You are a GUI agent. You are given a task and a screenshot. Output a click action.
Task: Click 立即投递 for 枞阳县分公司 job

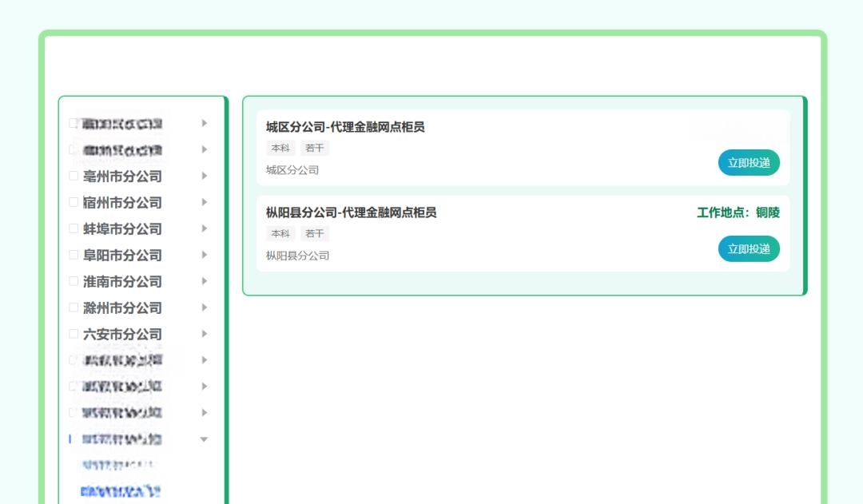point(749,248)
